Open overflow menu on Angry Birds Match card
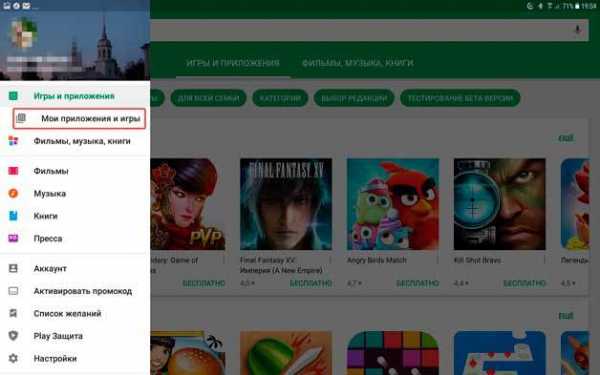This screenshot has height=375, width=600. pos(437,261)
